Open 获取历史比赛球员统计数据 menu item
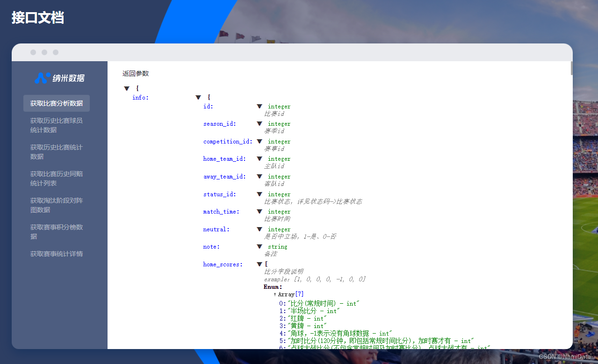The height and width of the screenshot is (364, 598). tap(57, 125)
